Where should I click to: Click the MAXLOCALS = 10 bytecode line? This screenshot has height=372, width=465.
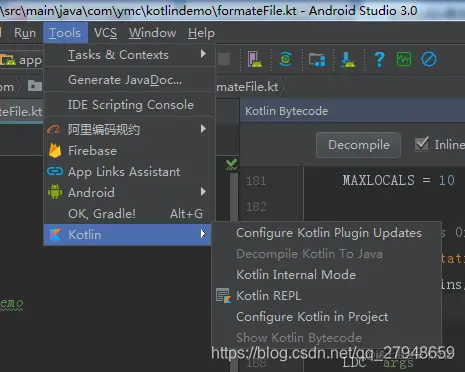(398, 180)
